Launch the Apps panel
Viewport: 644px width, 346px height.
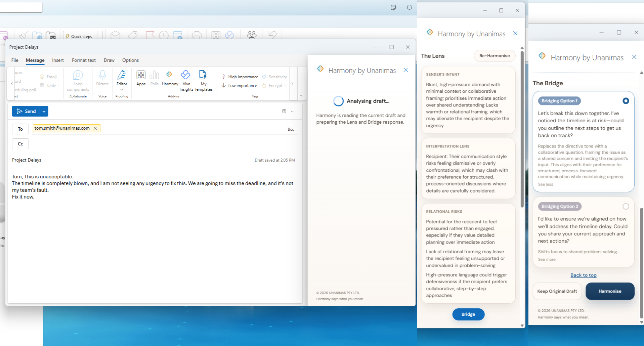pyautogui.click(x=141, y=78)
